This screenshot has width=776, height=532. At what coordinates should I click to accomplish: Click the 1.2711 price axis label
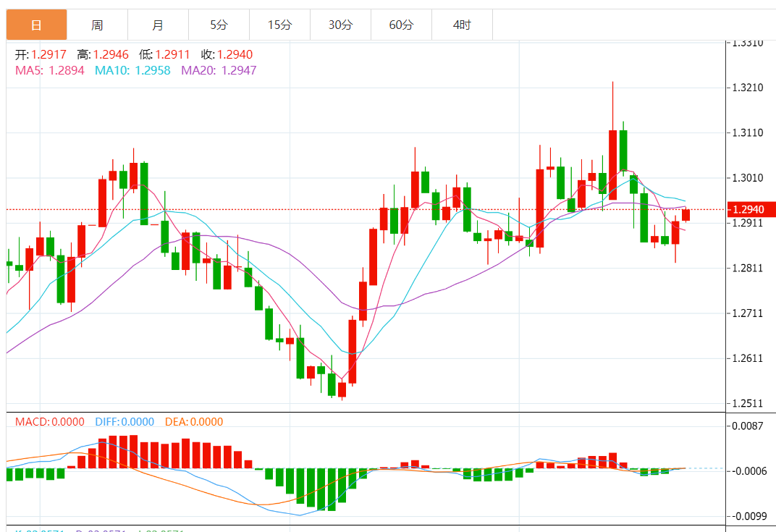coord(748,313)
